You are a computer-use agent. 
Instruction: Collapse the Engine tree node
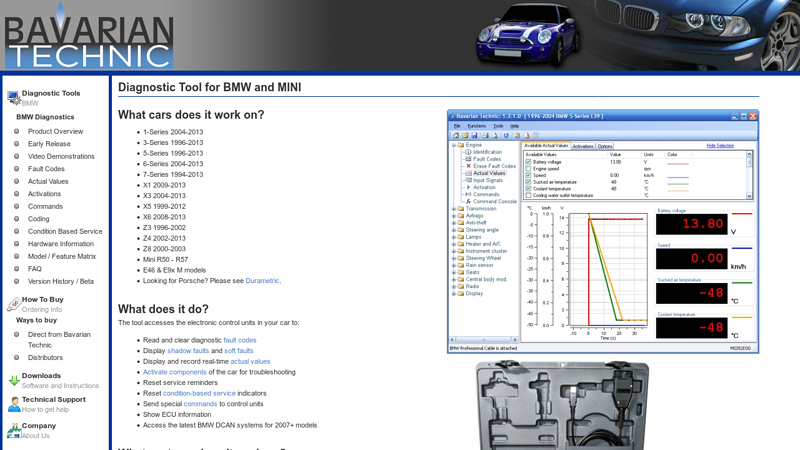pos(454,145)
